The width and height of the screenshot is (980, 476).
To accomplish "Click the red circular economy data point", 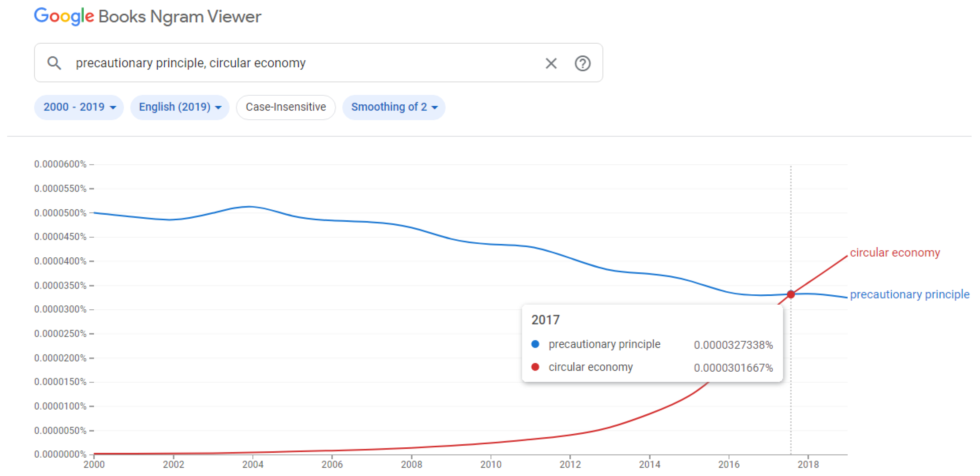I will pyautogui.click(x=790, y=294).
